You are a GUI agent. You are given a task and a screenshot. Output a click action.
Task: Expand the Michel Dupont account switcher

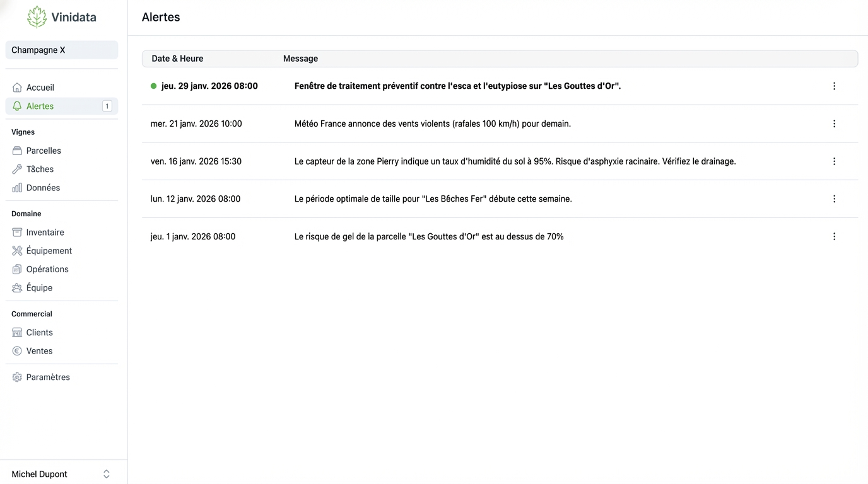(106, 473)
